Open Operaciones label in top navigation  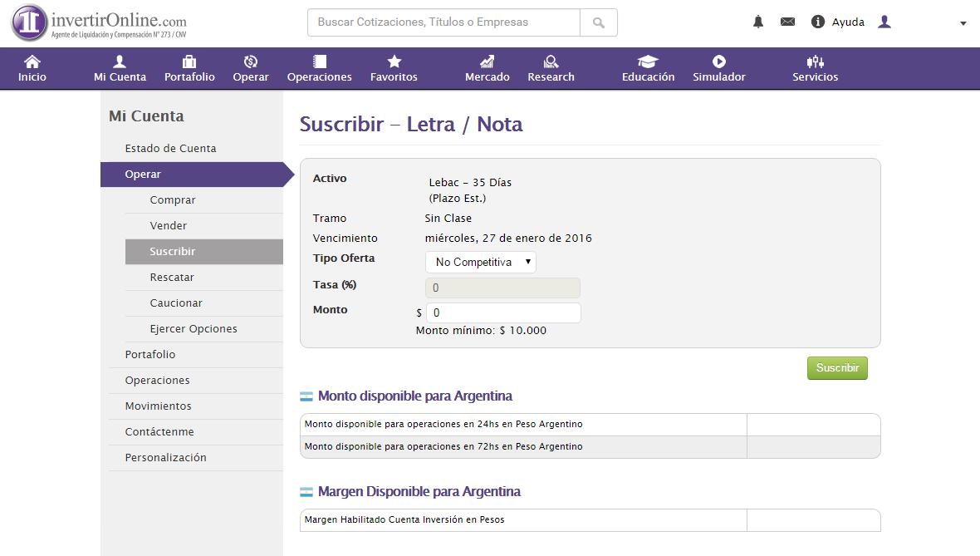coord(320,77)
